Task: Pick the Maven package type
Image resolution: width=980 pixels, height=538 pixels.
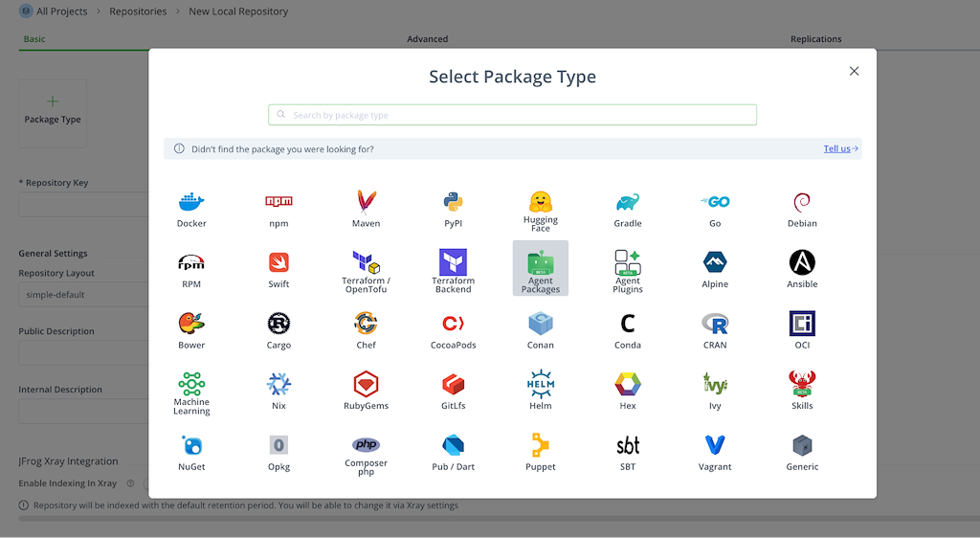Action: pos(366,210)
